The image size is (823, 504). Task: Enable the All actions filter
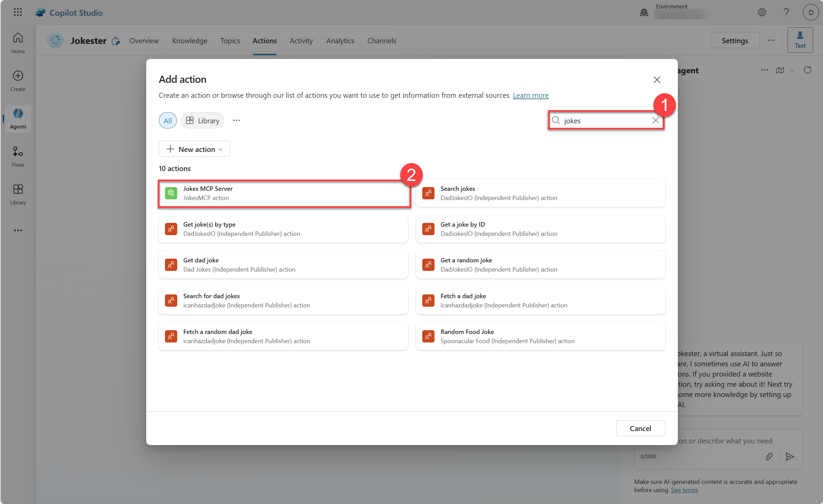click(x=167, y=120)
